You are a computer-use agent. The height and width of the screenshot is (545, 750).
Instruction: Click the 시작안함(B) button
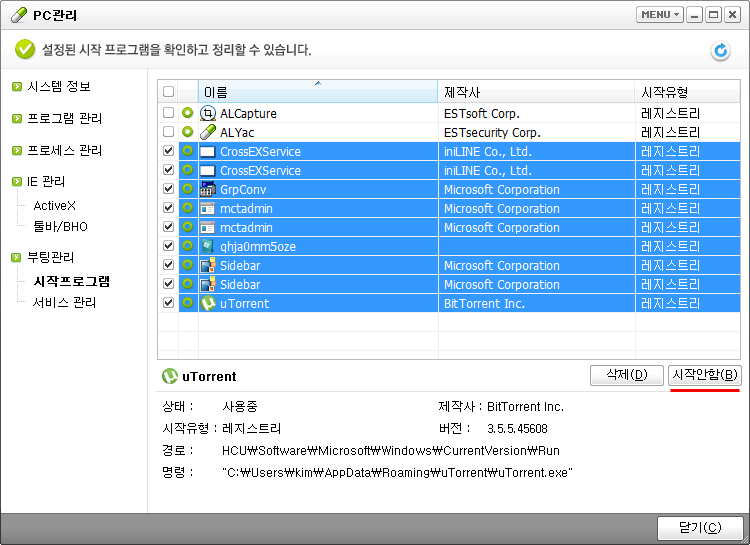point(705,375)
